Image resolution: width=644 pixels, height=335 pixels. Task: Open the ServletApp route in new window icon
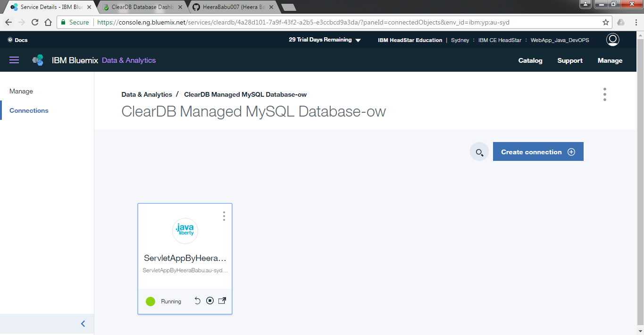point(222,301)
